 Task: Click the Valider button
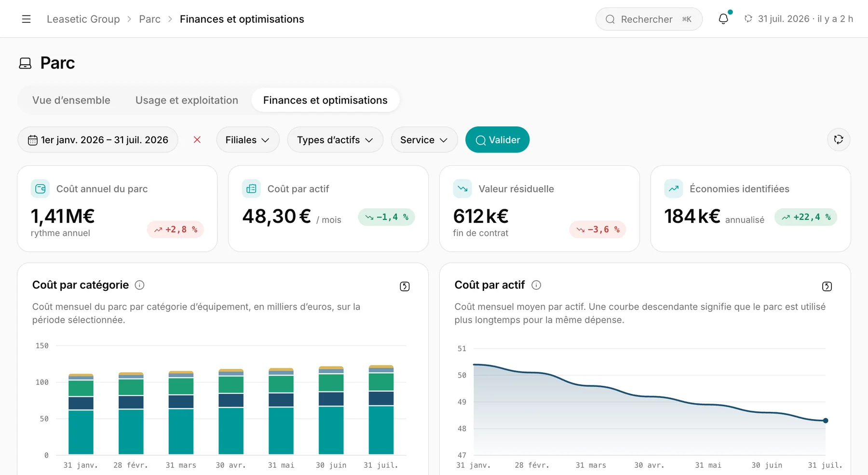coord(497,140)
